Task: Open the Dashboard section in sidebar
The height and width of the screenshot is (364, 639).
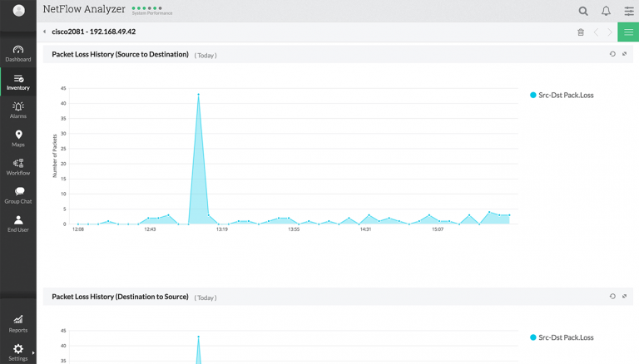Action: (x=18, y=53)
